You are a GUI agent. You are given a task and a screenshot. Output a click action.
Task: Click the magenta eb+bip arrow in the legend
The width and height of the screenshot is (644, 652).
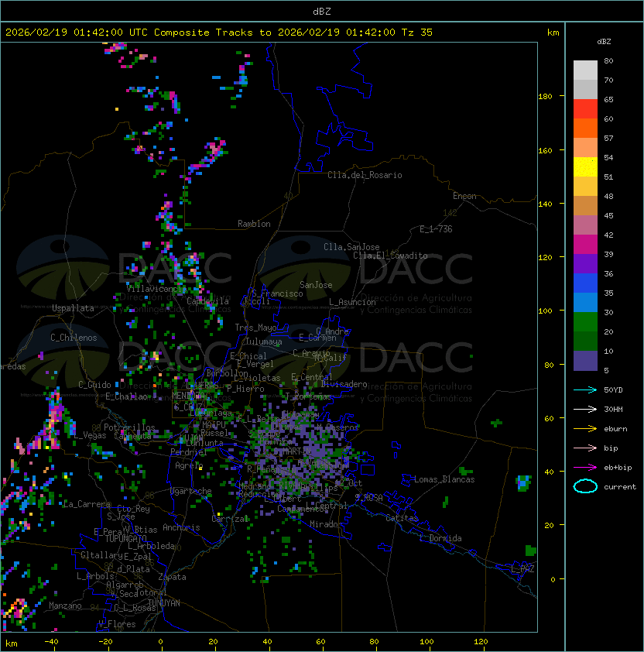585,468
